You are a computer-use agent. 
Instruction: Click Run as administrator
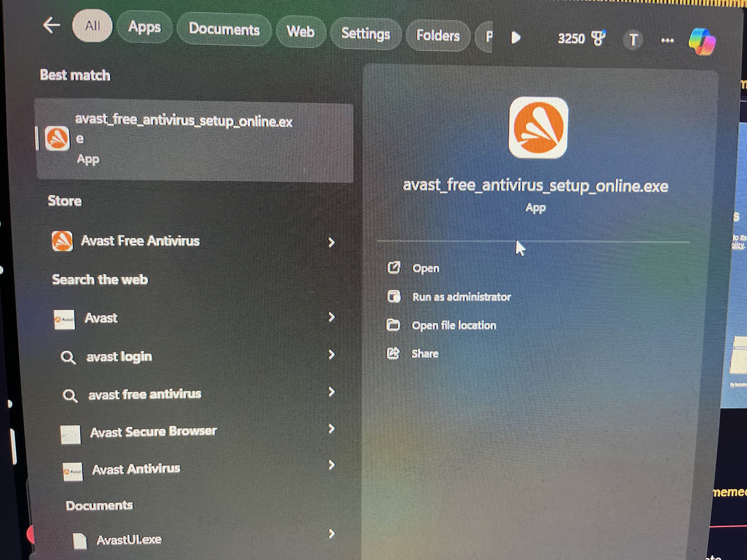coord(461,297)
